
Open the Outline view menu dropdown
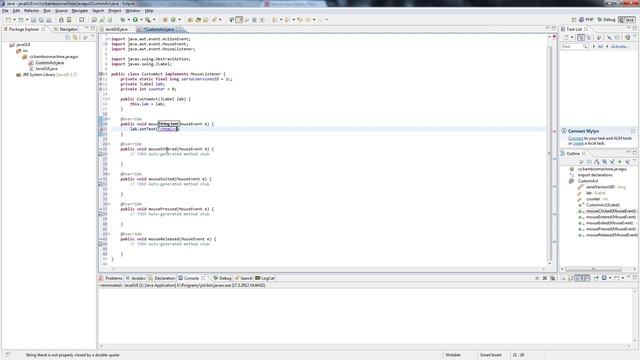pos(635,161)
